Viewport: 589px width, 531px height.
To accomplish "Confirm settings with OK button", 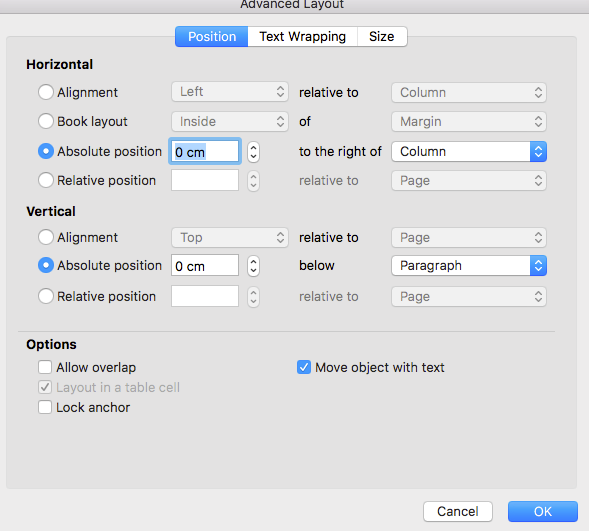I will [x=543, y=511].
